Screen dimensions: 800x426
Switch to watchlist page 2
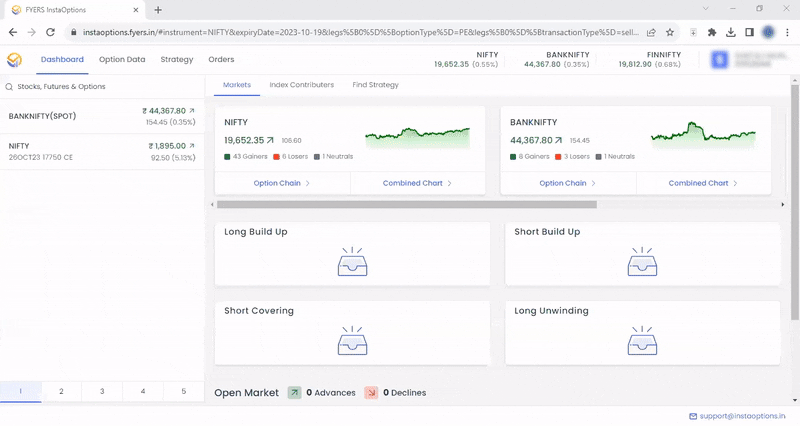coord(61,391)
